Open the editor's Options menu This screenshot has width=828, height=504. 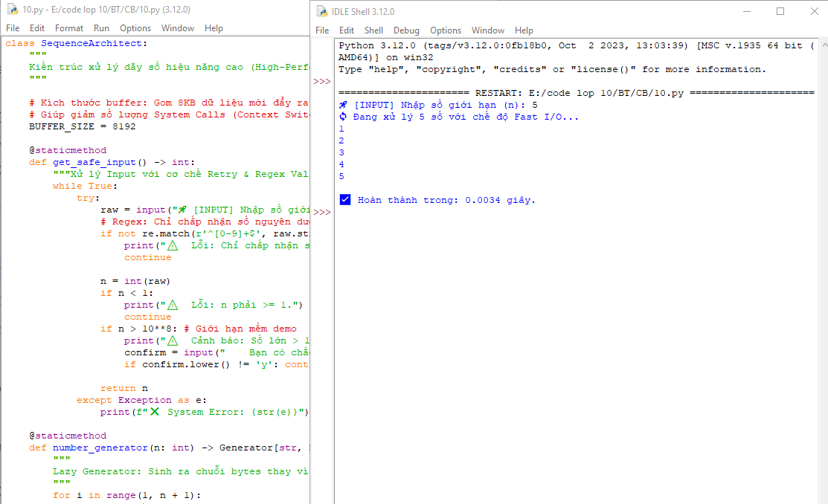coord(135,28)
